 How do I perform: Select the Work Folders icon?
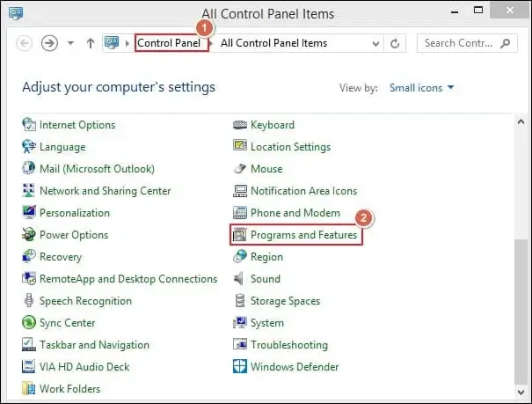[29, 389]
